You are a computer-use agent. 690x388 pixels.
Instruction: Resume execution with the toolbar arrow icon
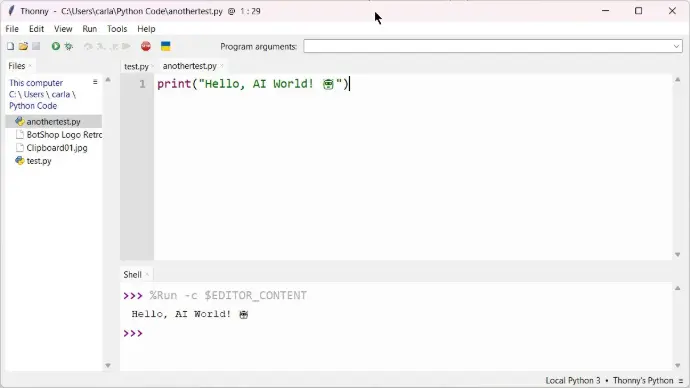point(127,46)
